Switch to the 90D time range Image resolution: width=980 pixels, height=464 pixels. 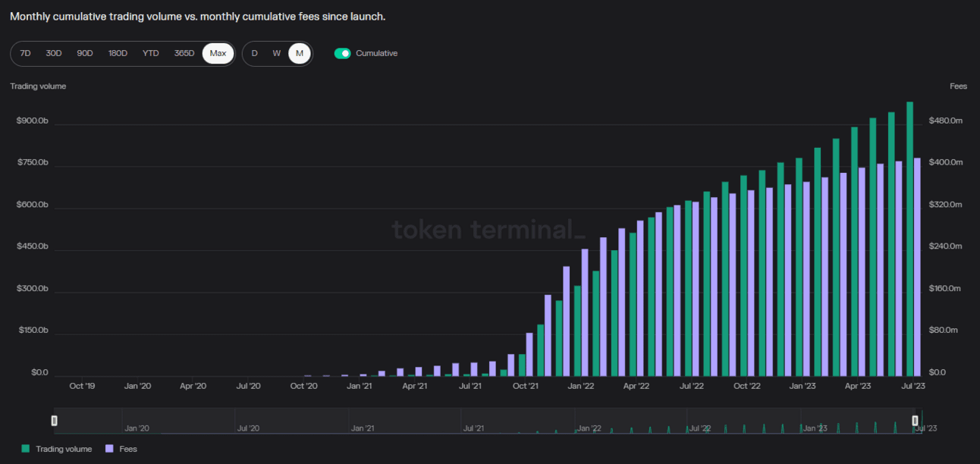coord(85,53)
